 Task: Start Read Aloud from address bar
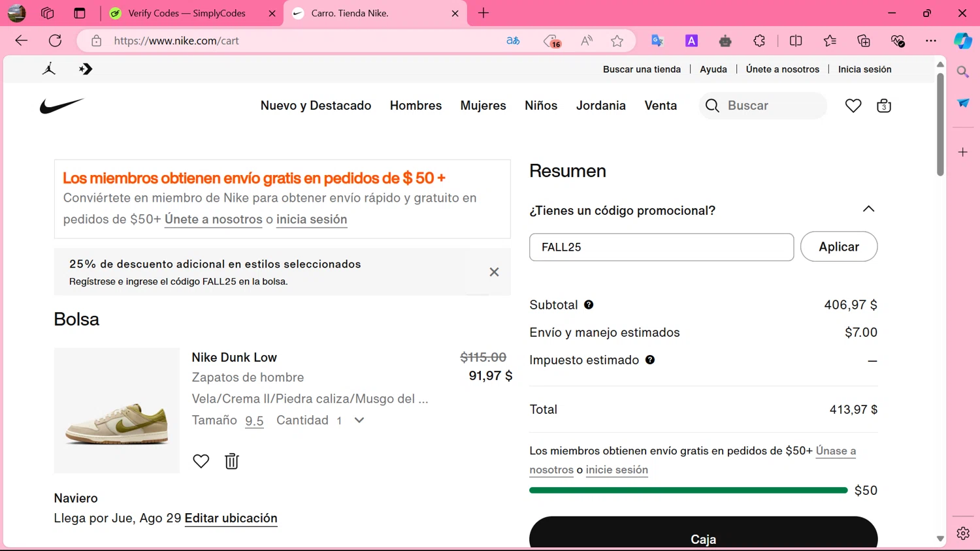tap(587, 40)
